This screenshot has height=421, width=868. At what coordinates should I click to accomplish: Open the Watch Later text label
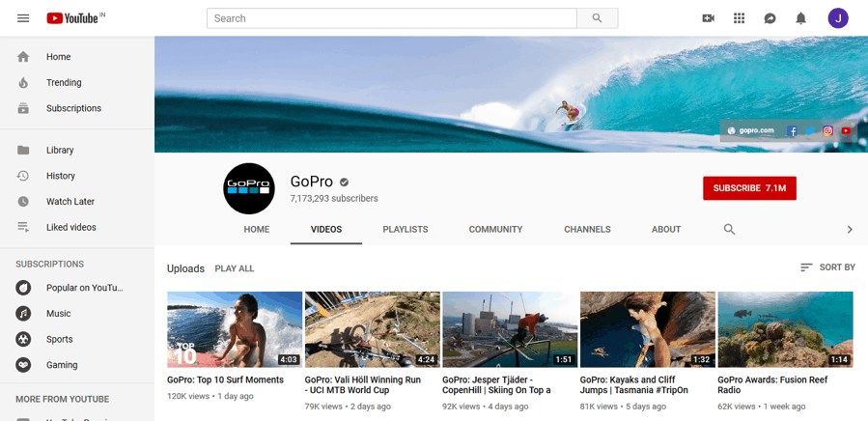(x=70, y=202)
